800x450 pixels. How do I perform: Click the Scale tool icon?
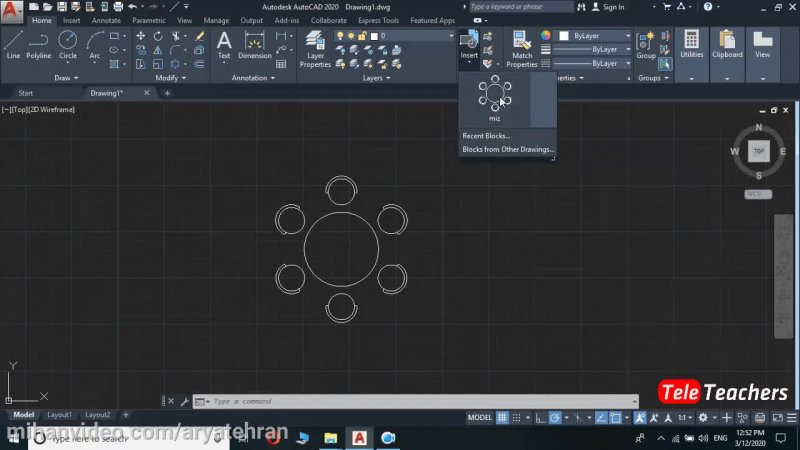158,64
